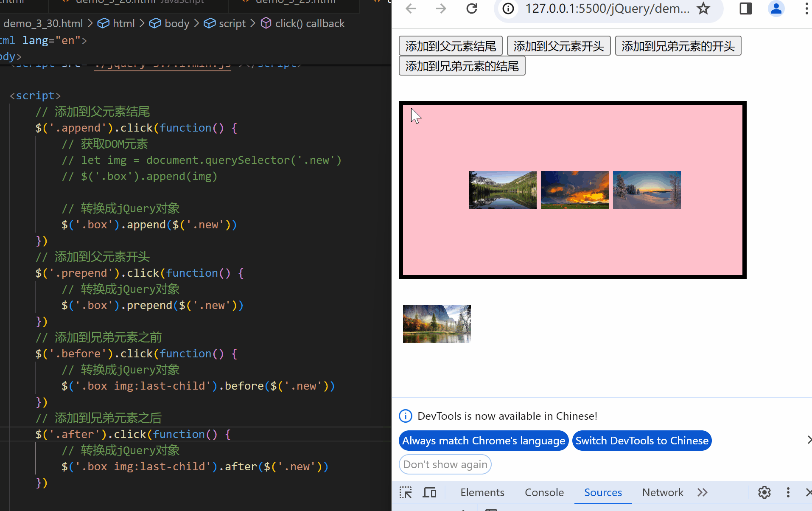Click Always match Chrome's language

(484, 441)
